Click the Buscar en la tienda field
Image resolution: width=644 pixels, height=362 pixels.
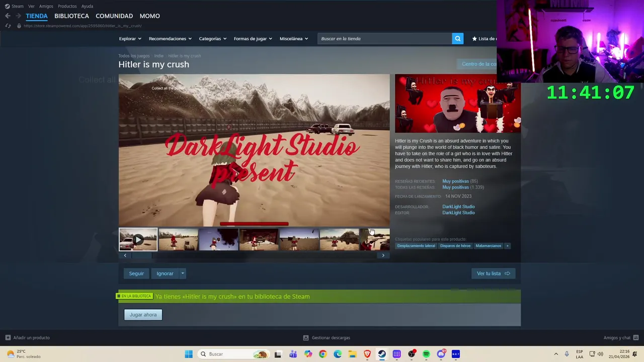tap(384, 39)
